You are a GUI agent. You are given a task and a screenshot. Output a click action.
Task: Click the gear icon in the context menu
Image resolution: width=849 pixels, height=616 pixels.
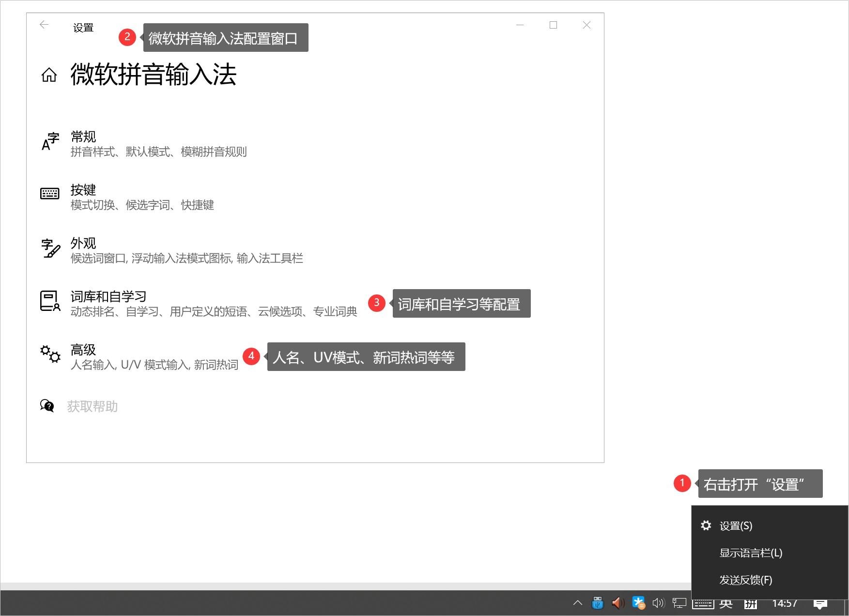click(706, 525)
